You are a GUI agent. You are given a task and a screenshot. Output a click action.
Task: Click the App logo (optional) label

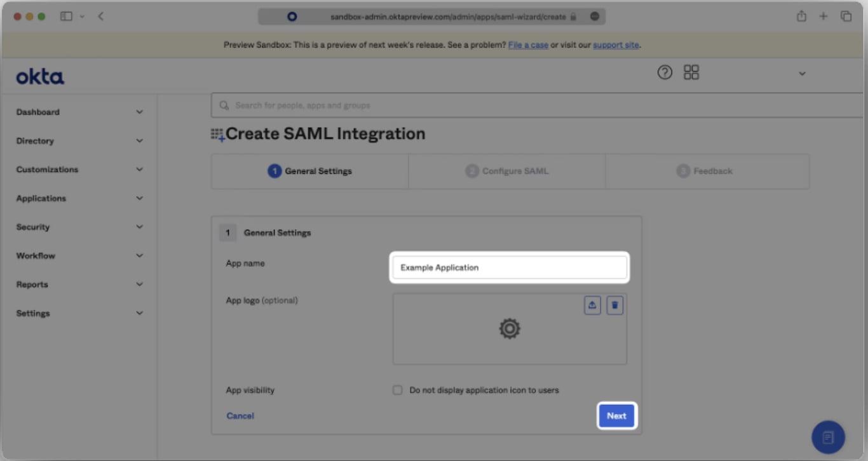point(262,300)
